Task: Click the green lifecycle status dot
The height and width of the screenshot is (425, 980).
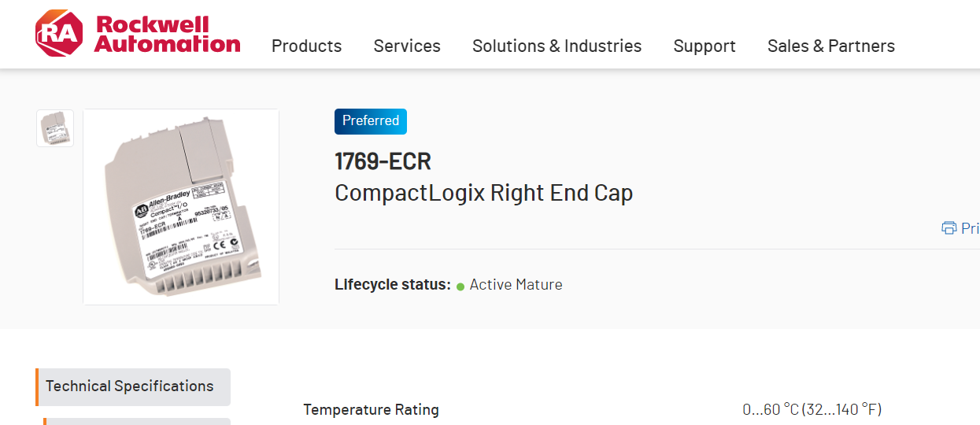Action: (x=460, y=286)
